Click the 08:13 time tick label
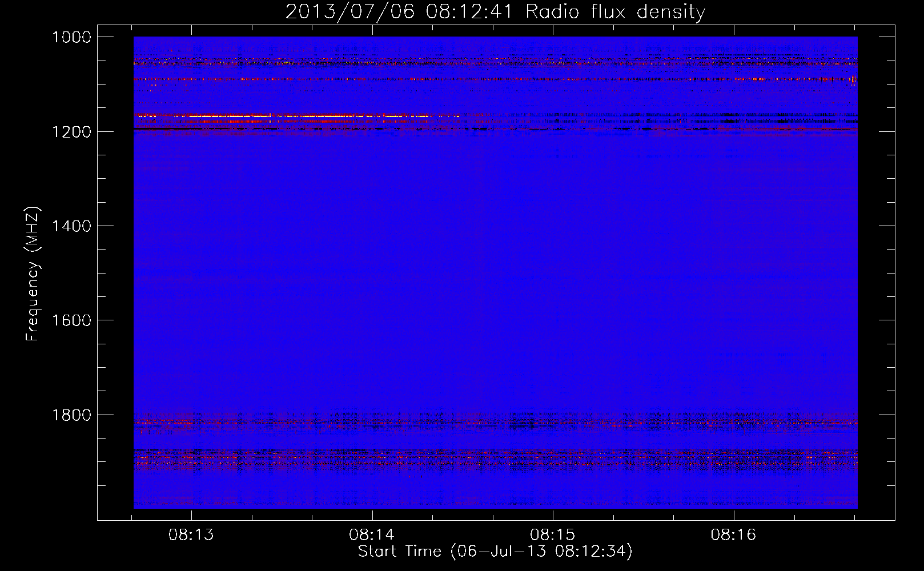 click(191, 534)
